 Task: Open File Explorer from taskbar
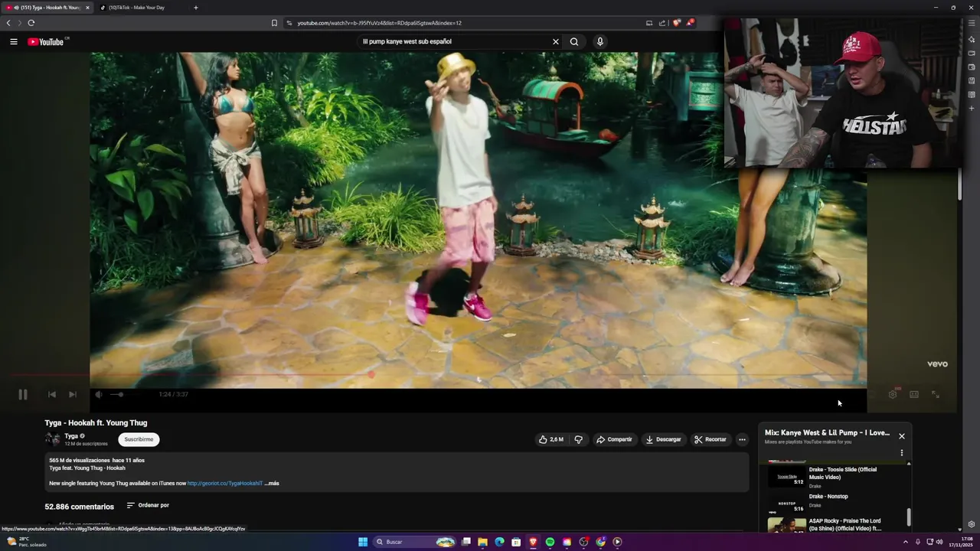coord(482,542)
